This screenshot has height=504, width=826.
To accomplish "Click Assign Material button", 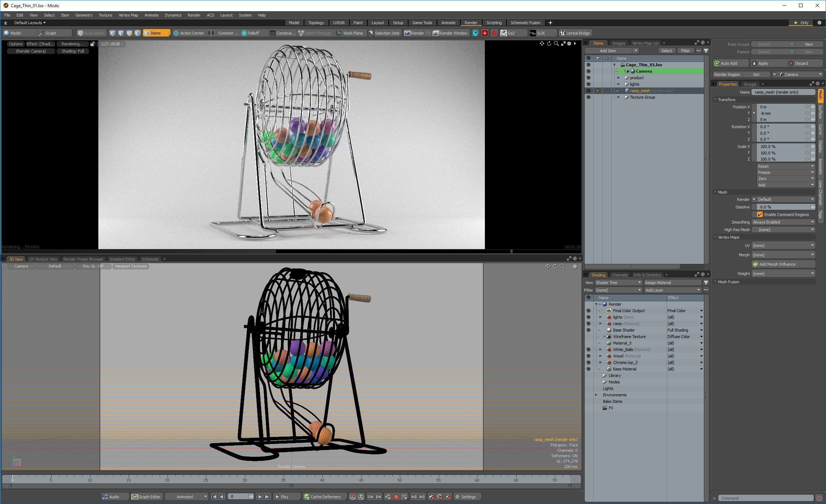I will [x=673, y=283].
